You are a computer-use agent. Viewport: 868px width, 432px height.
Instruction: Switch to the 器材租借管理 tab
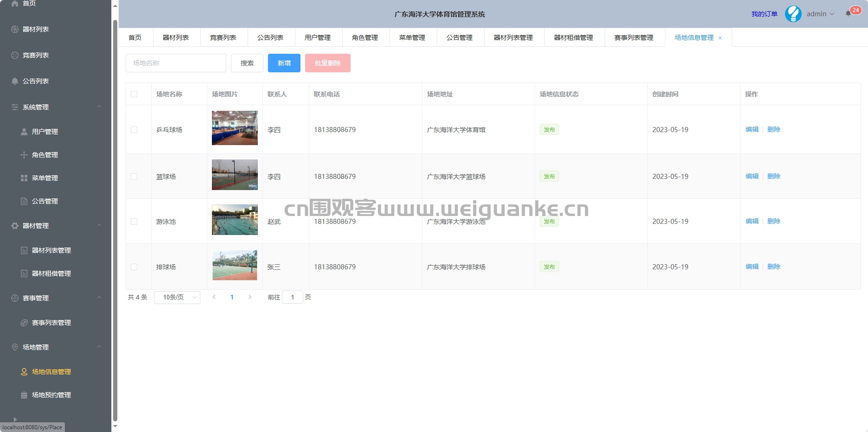(574, 38)
